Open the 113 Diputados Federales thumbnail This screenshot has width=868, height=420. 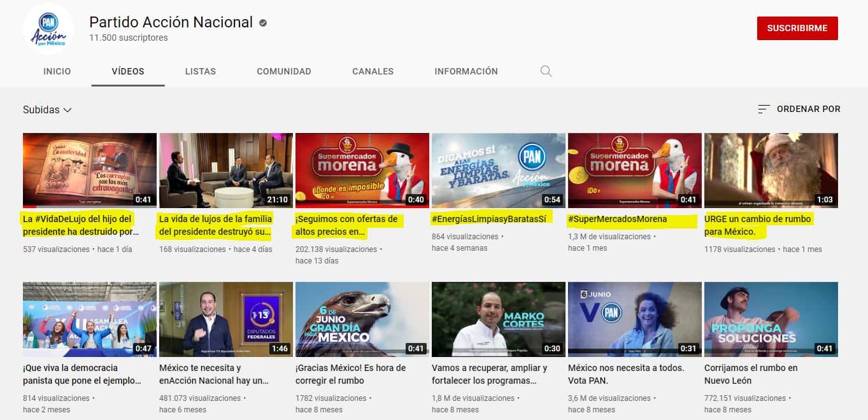pyautogui.click(x=226, y=319)
